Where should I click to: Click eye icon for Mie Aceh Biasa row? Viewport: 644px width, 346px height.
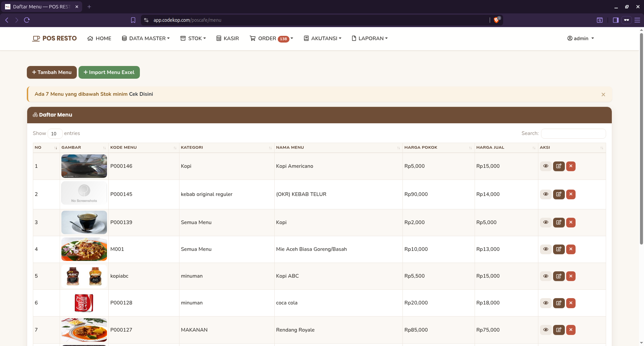[x=546, y=249]
